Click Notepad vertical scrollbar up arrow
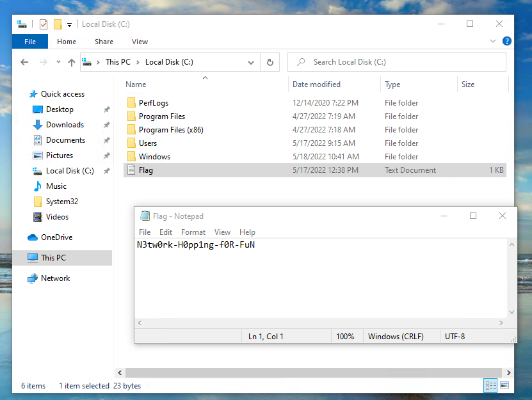Viewport: 532px width, 400px height. pos(512,244)
